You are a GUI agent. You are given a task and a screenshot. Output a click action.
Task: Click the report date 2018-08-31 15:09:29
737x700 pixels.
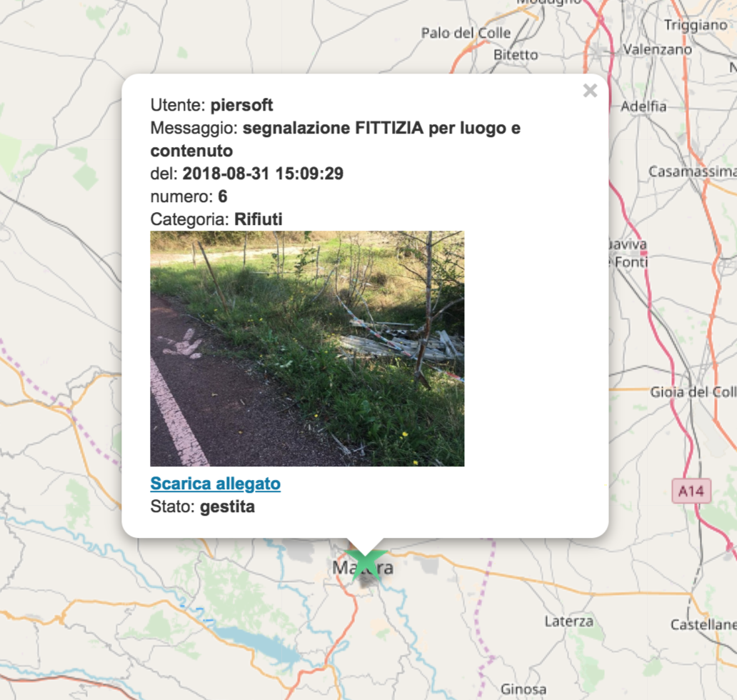[x=263, y=174]
